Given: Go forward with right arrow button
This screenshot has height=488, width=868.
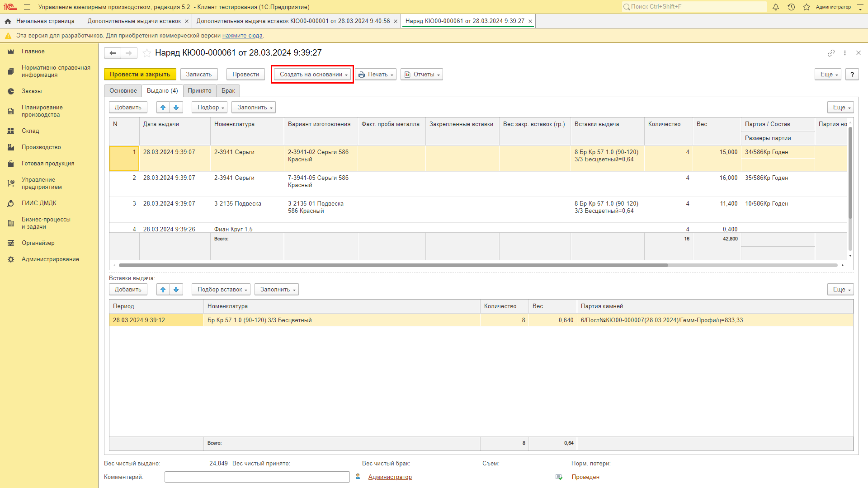Looking at the screenshot, I should pos(129,53).
